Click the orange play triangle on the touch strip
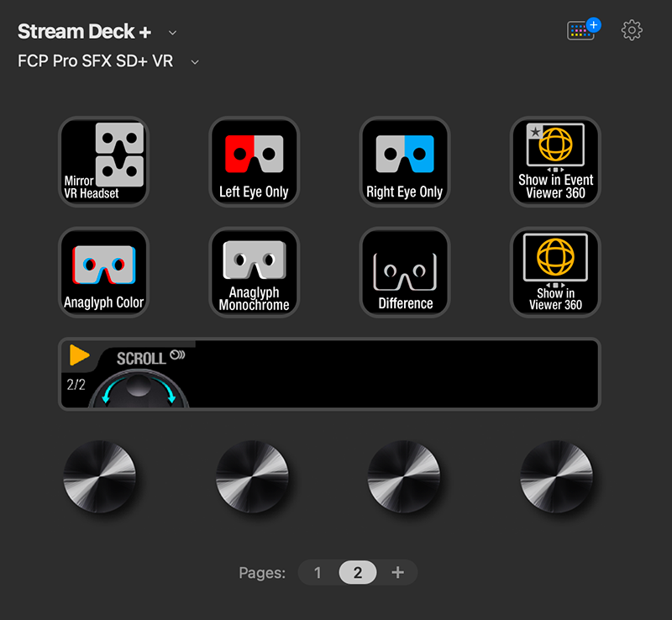Viewport: 672px width, 620px height. pyautogui.click(x=80, y=355)
